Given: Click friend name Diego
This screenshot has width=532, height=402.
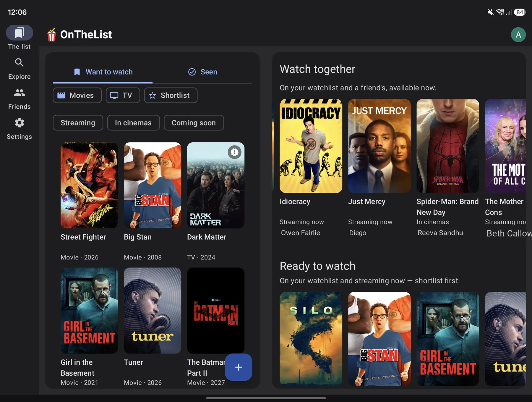Looking at the screenshot, I should point(357,233).
